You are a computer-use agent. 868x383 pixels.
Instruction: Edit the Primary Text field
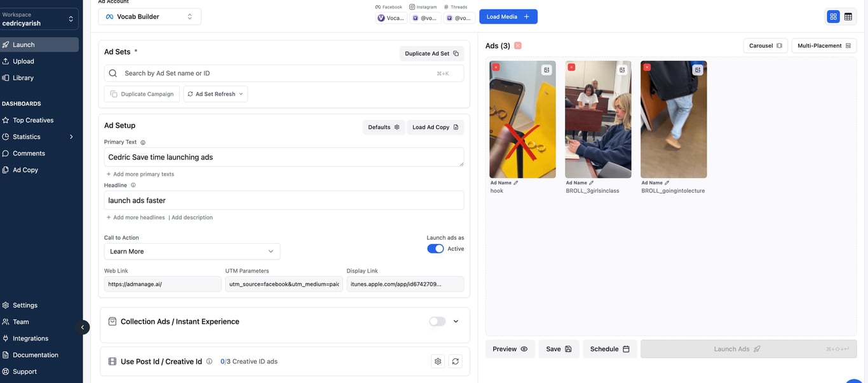pos(284,157)
